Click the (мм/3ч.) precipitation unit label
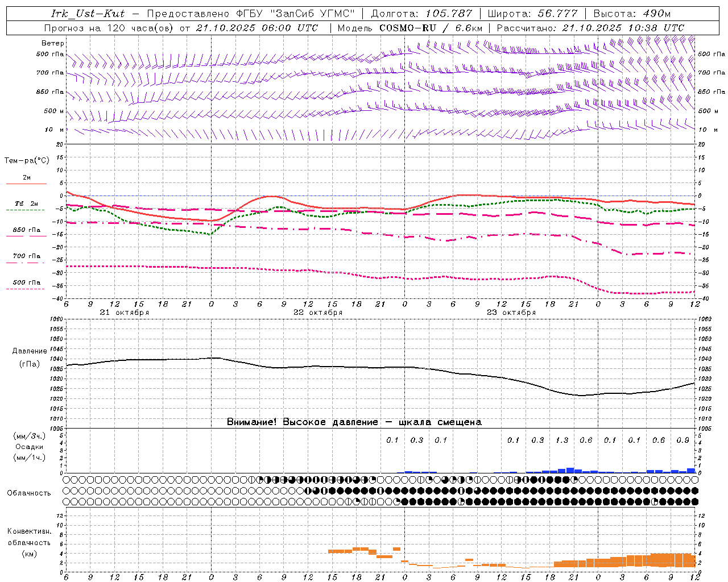Screen dimensions: 728x582 [x=30, y=436]
